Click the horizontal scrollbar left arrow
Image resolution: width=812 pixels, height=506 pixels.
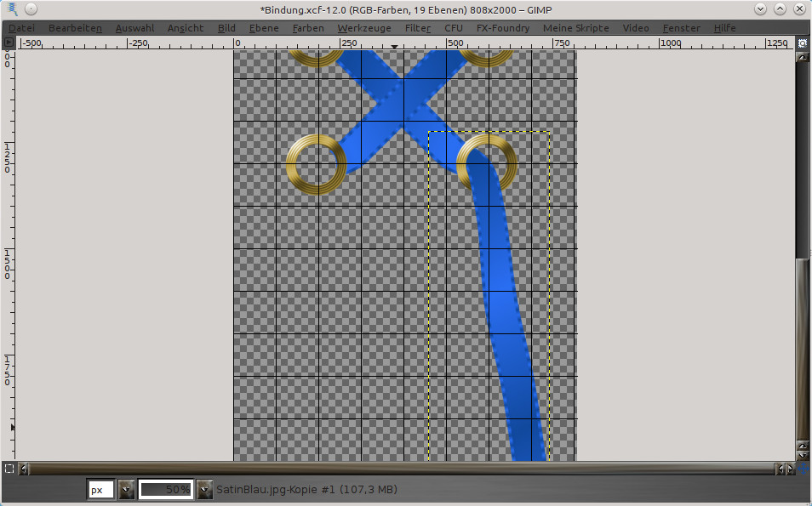(x=24, y=469)
